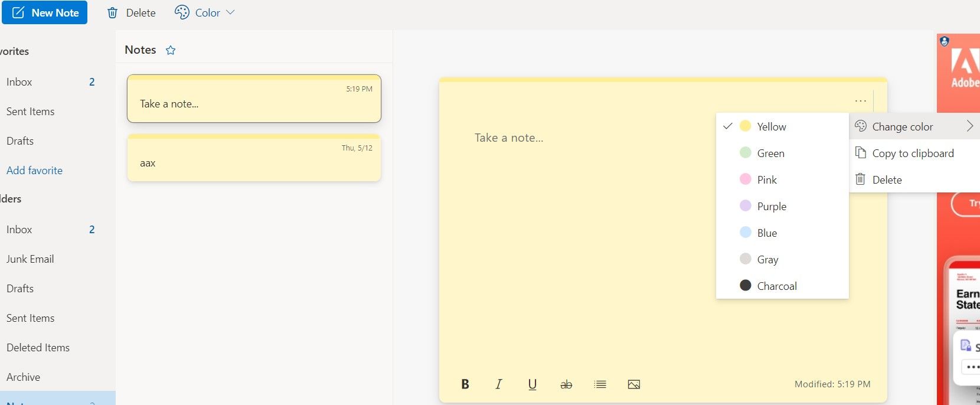Viewport: 980px width, 405px height.
Task: Click the copy icon beside Copy to clipboard
Action: [x=861, y=153]
